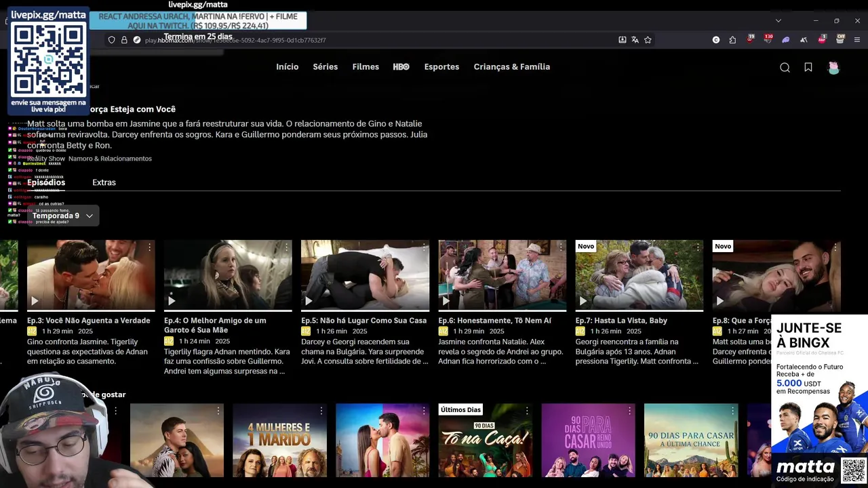This screenshot has width=868, height=488.
Task: Open more options for Ep.4 card
Action: pyautogui.click(x=286, y=248)
